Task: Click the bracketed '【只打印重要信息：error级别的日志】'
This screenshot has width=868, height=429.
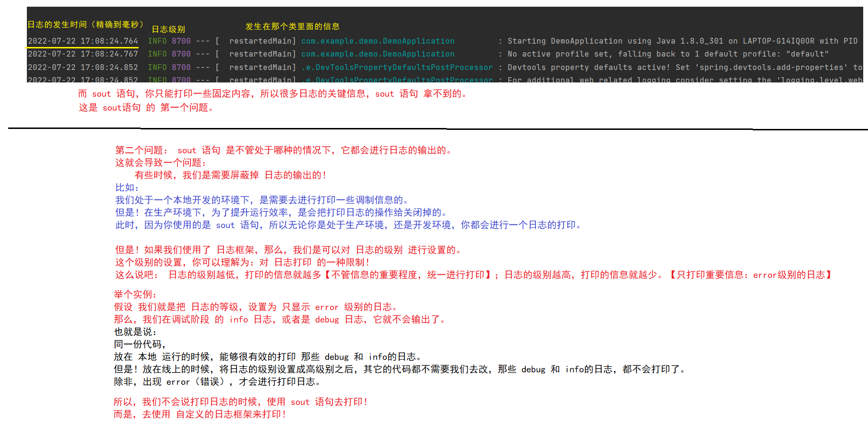Action: pyautogui.click(x=750, y=275)
